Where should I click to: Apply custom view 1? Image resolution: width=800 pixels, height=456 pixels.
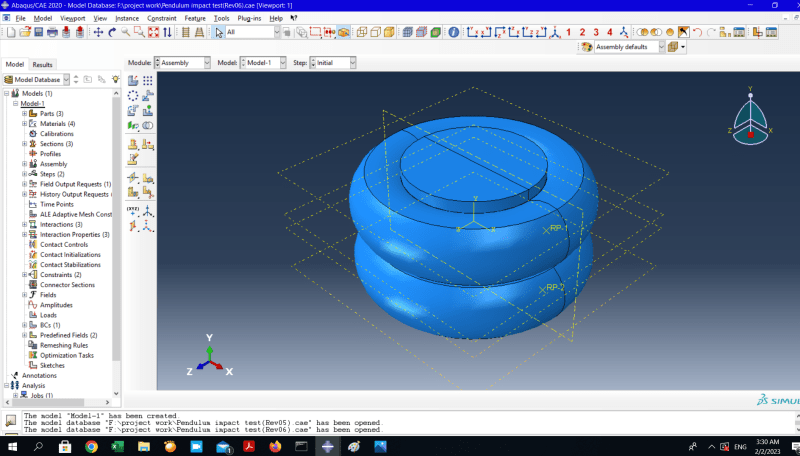pos(568,32)
